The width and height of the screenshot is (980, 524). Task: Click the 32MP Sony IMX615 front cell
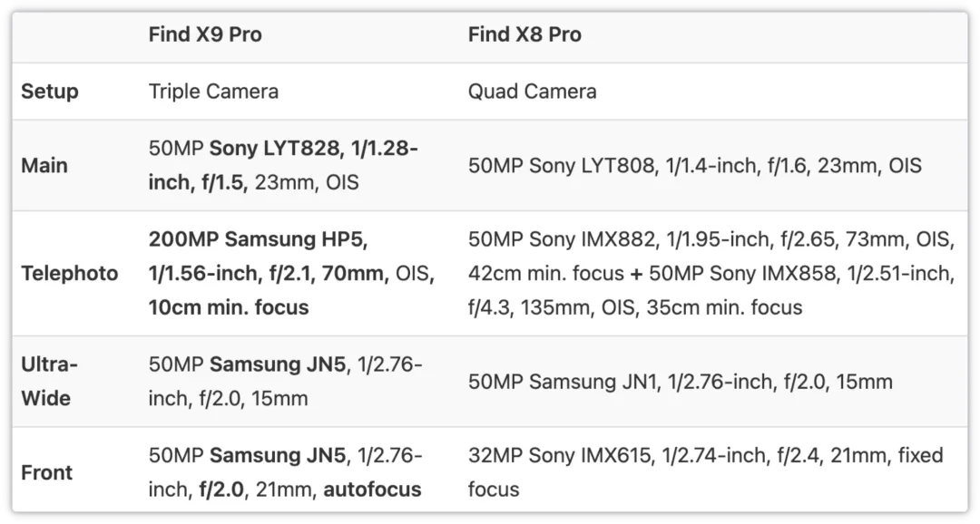click(705, 472)
